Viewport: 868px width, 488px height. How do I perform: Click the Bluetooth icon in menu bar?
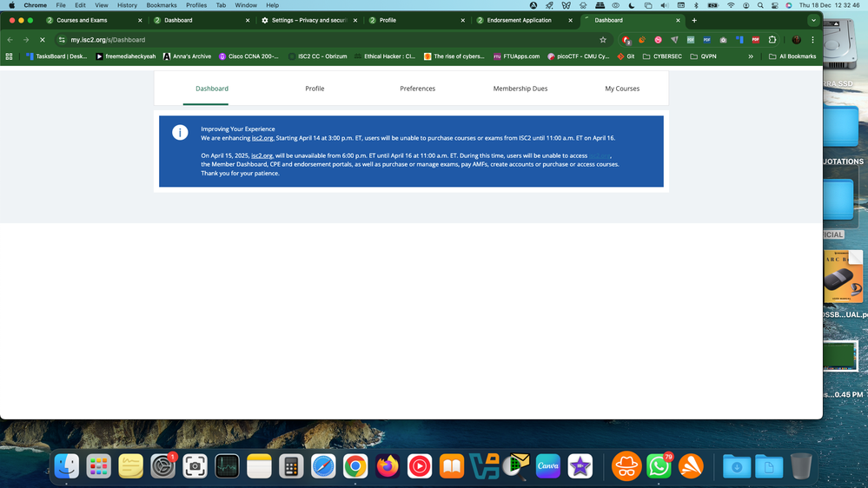[x=696, y=5]
